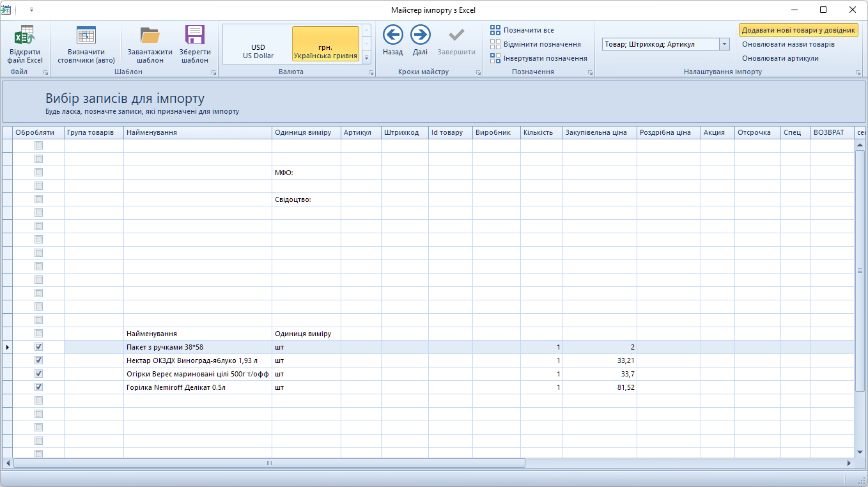Check the МФО: row checkbox

pyautogui.click(x=38, y=173)
